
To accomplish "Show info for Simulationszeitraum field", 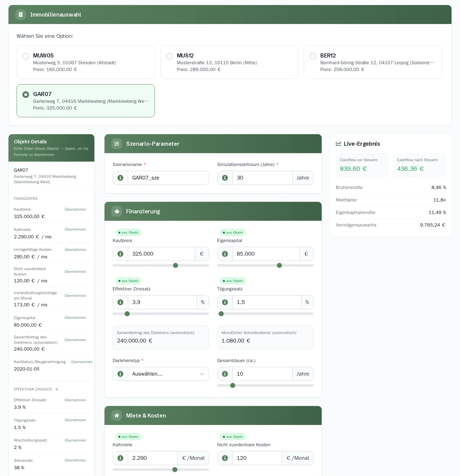I will (x=225, y=178).
